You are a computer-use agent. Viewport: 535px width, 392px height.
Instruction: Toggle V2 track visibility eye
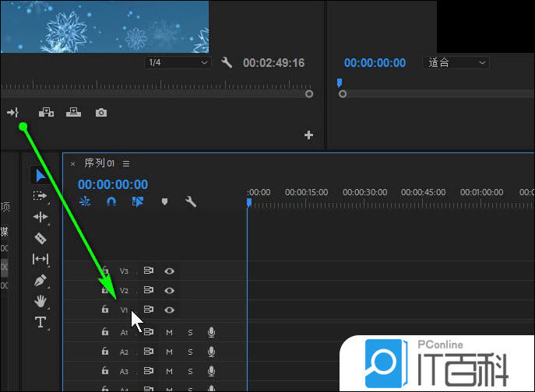pyautogui.click(x=169, y=290)
